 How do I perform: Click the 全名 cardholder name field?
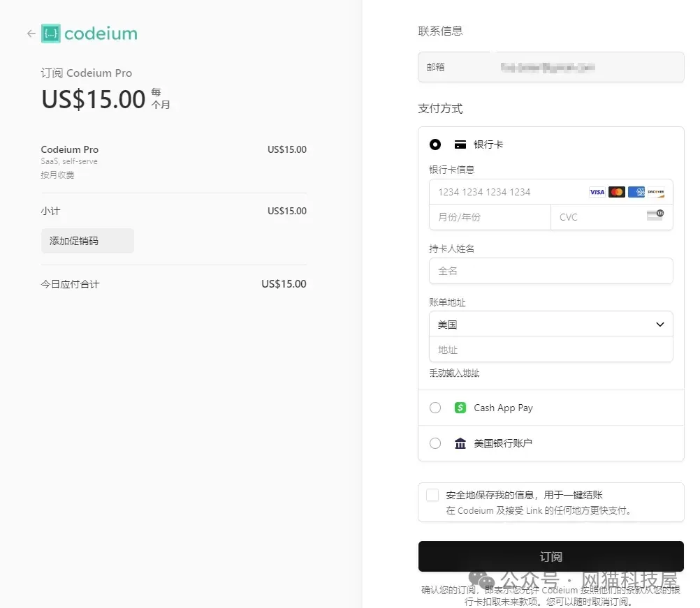(x=550, y=271)
